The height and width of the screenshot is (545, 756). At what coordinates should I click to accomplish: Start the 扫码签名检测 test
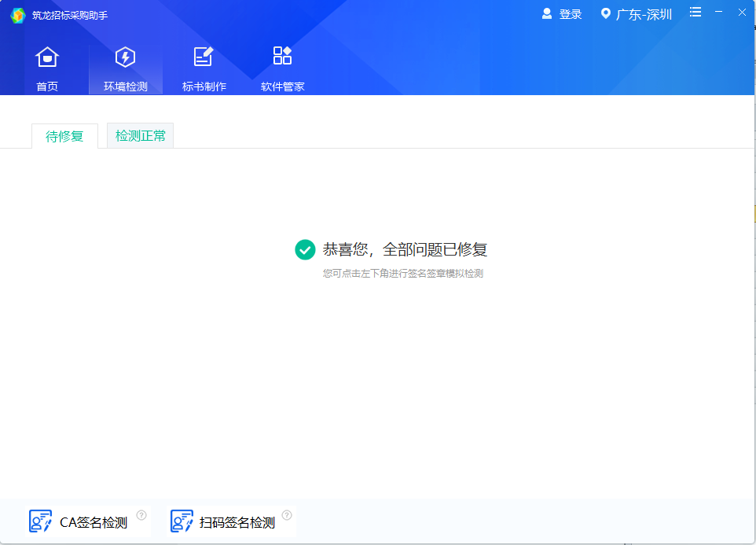click(x=237, y=522)
